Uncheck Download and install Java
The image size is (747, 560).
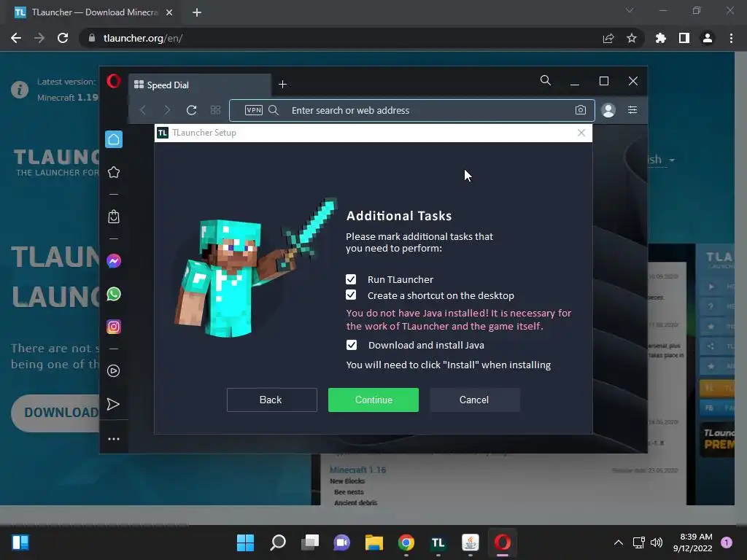pos(351,345)
